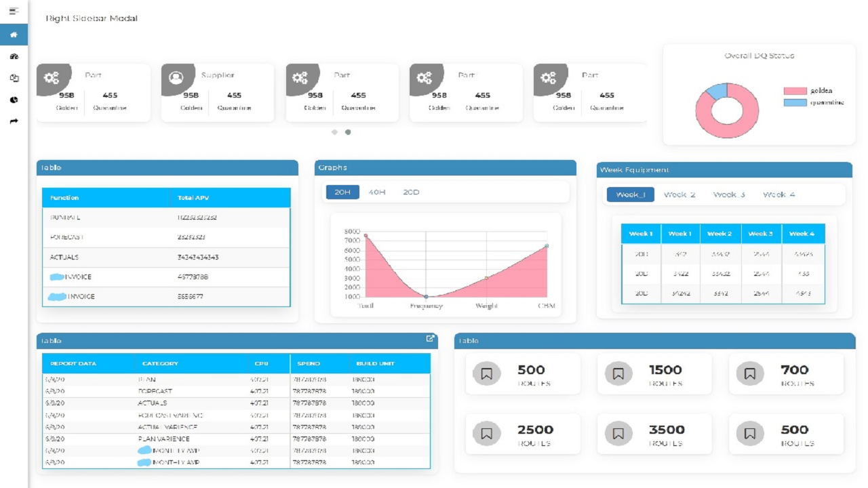Click the bookmark icon beside 3500 Routes
Image resolution: width=868 pixels, height=488 pixels.
pyautogui.click(x=618, y=433)
